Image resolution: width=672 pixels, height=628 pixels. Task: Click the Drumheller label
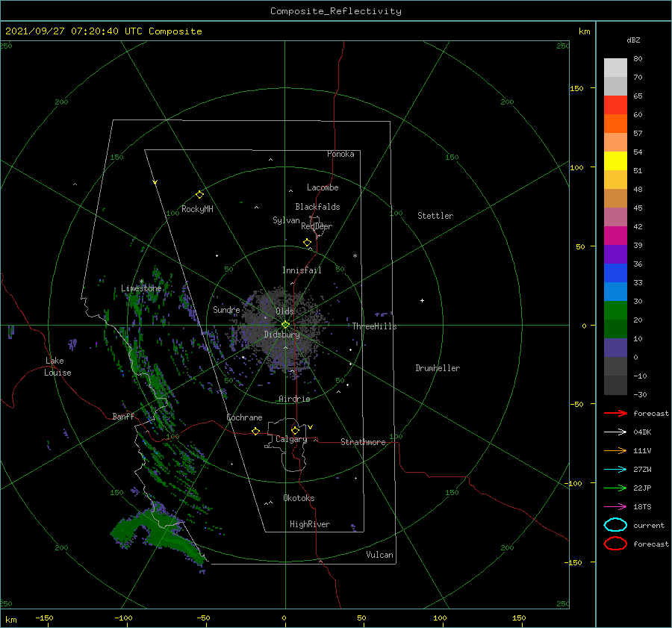[438, 368]
